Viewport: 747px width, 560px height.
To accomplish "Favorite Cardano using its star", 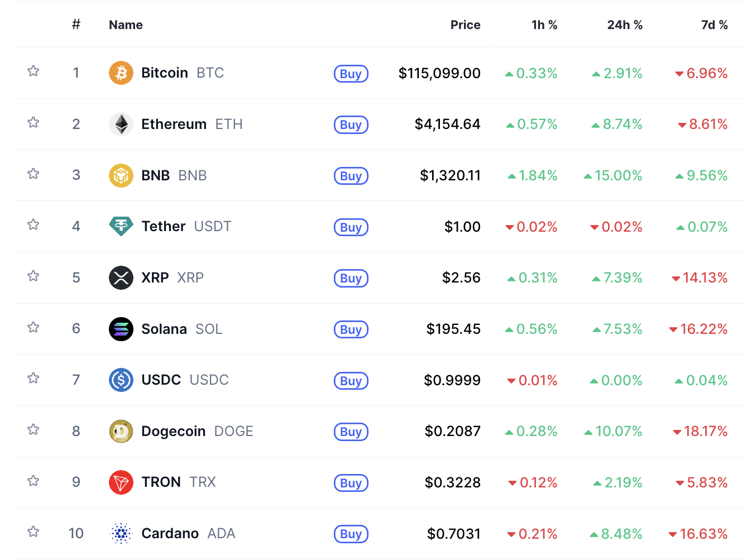I will point(33,532).
